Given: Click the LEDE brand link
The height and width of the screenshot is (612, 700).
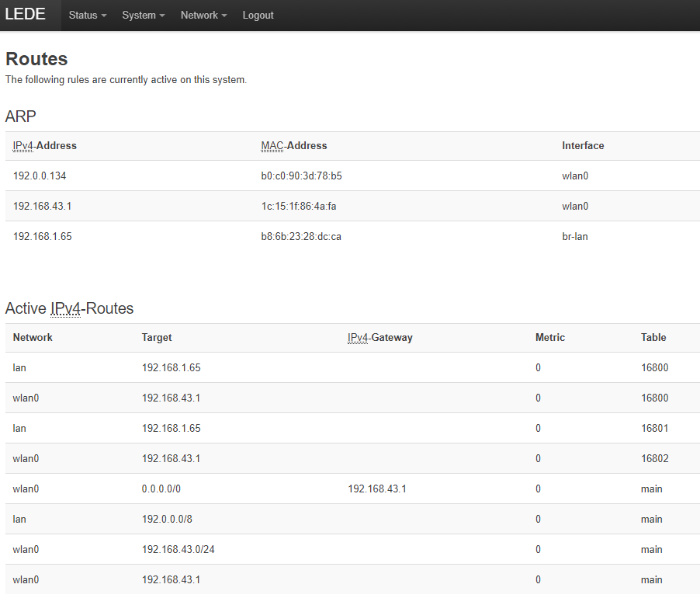Looking at the screenshot, I should pos(26,15).
